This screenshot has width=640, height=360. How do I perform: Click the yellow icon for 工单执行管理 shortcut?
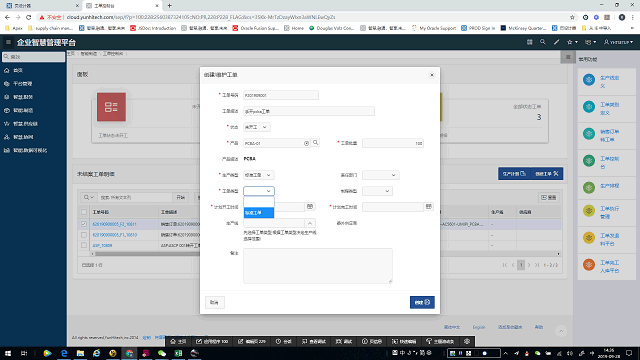pos(589,211)
